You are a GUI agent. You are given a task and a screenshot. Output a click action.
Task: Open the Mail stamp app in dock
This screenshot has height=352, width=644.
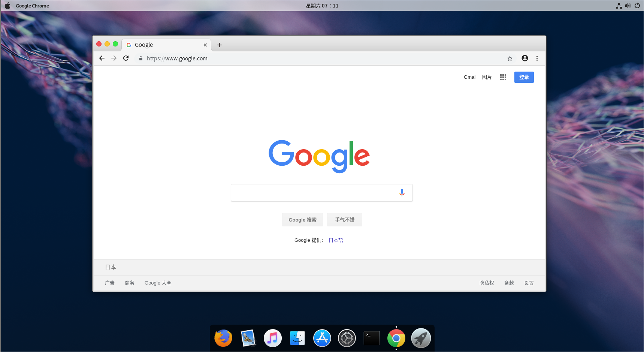point(248,338)
